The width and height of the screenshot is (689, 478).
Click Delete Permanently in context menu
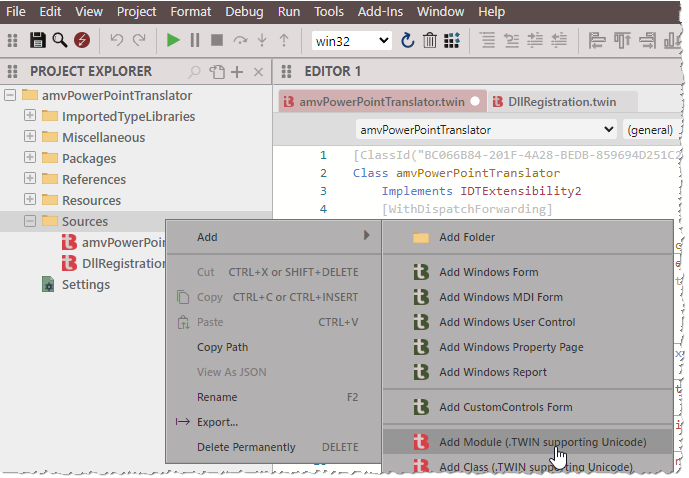[x=246, y=447]
